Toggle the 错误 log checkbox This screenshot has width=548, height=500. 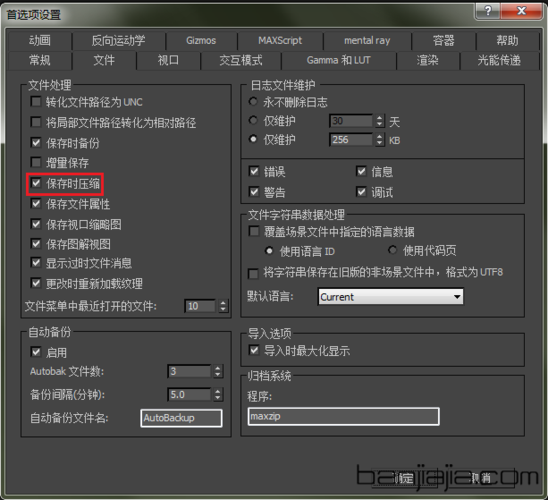coord(254,171)
